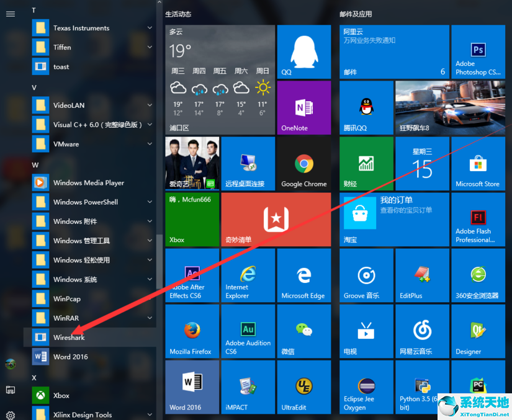
Task: Open the Wireshark app in the list
Action: point(68,337)
